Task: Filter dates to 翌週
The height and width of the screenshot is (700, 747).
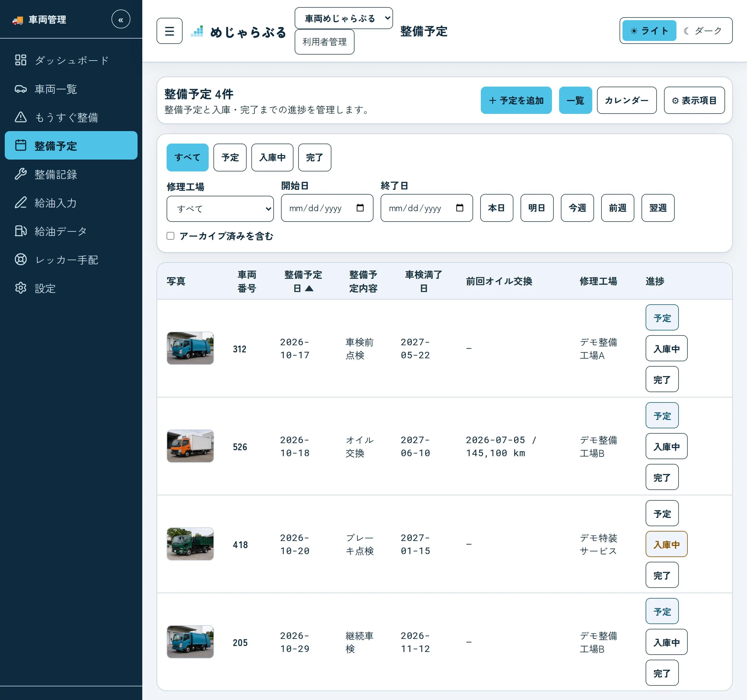Action: 657,208
